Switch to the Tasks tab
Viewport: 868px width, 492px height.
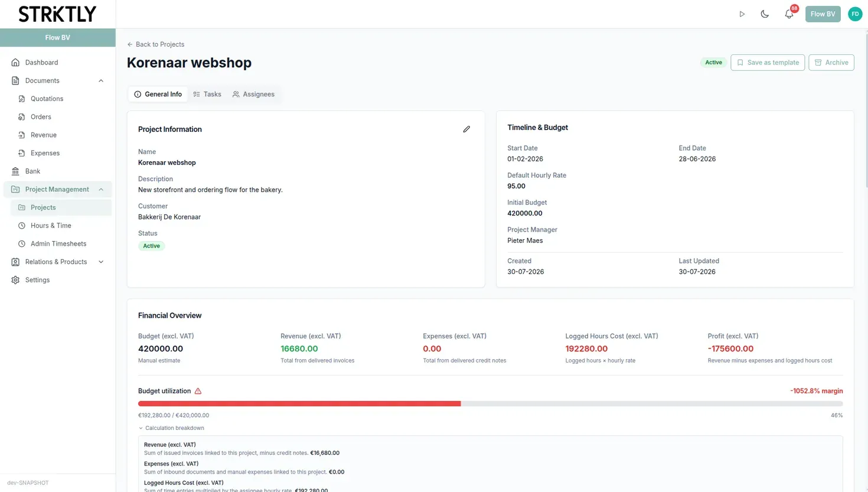point(207,95)
